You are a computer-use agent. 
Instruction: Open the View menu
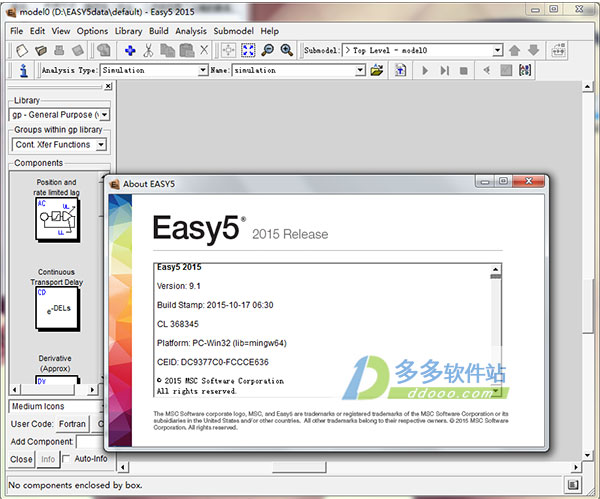pos(61,31)
